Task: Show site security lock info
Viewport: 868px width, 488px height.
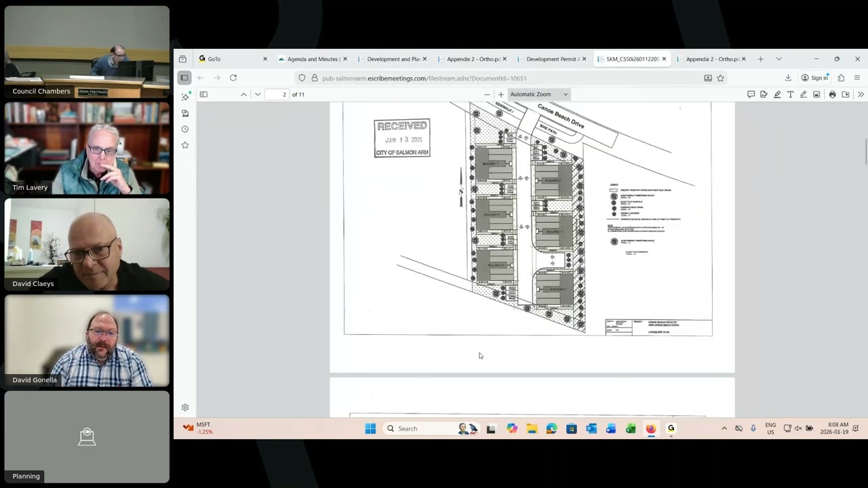Action: pyautogui.click(x=315, y=78)
